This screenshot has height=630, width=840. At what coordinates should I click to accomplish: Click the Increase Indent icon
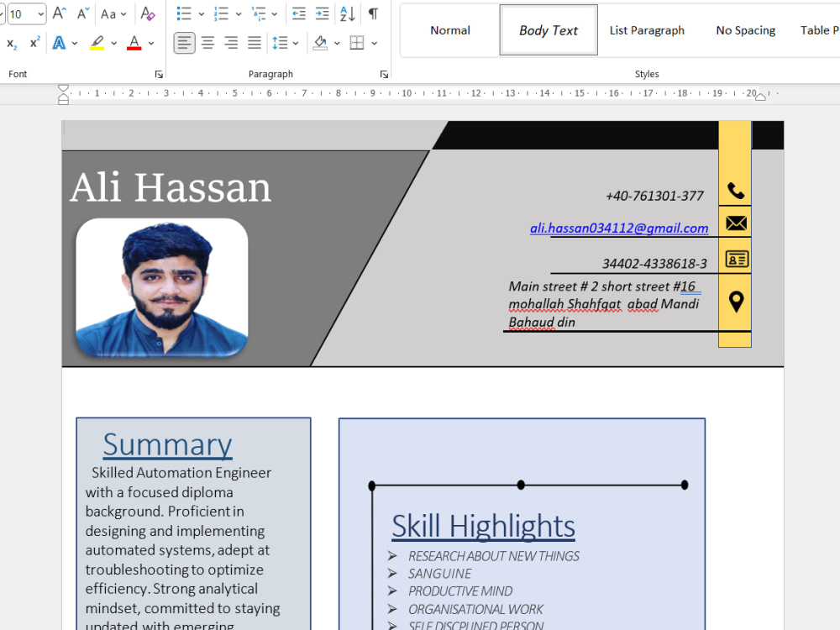click(322, 13)
